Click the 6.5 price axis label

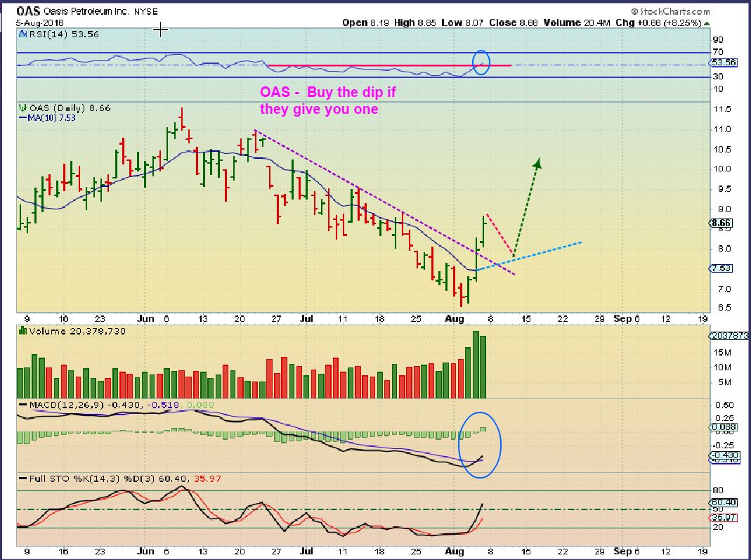(x=724, y=308)
